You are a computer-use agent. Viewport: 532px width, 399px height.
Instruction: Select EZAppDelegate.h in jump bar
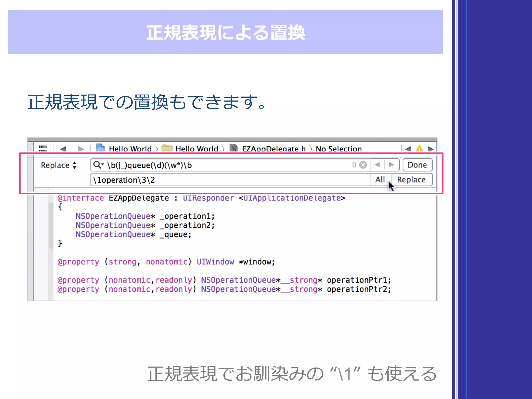[268, 149]
